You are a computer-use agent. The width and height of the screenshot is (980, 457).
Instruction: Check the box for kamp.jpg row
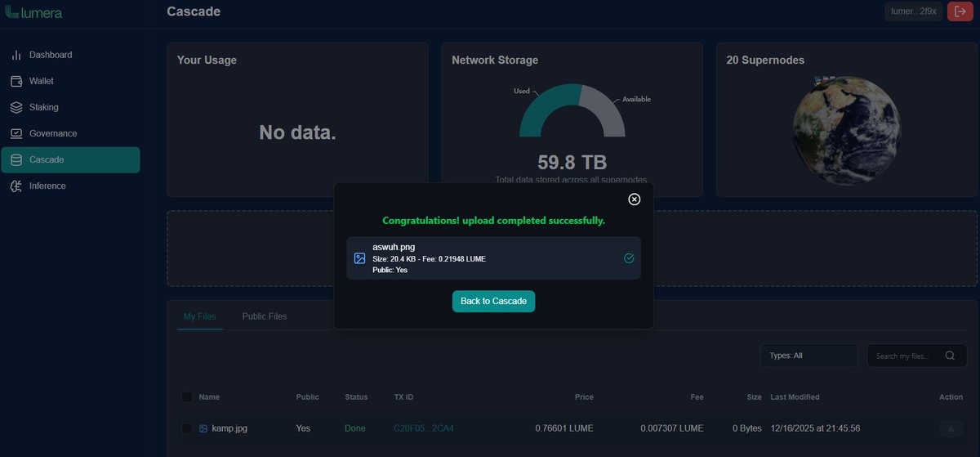[187, 428]
